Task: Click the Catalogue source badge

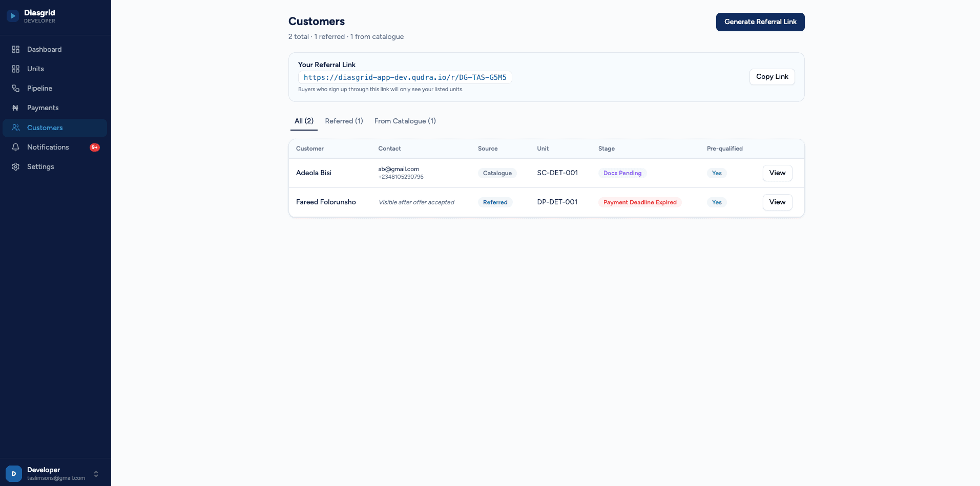Action: point(497,173)
